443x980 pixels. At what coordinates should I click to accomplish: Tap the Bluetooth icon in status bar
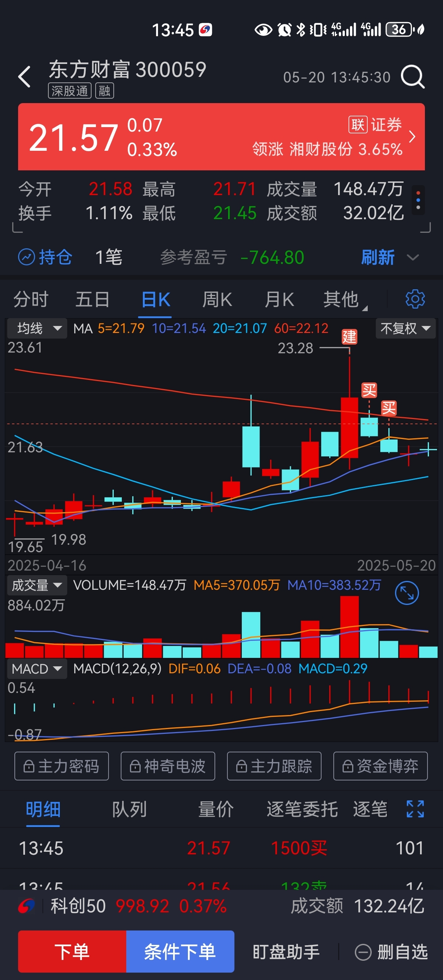[301, 29]
